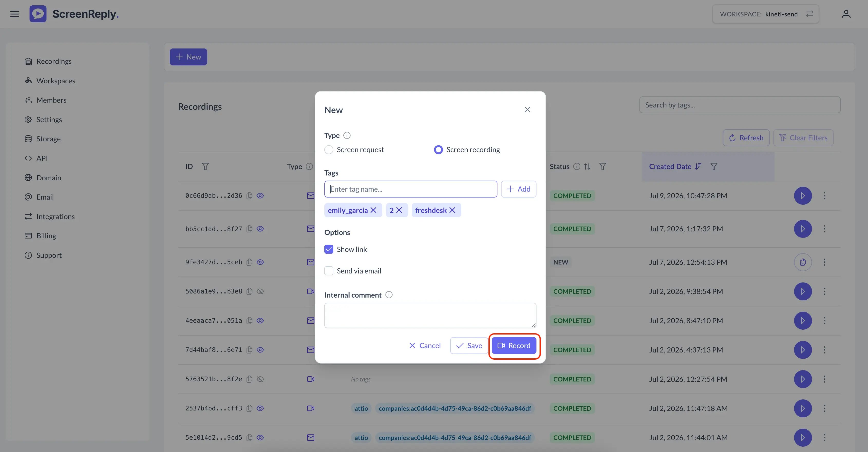Save the new recording settings
The width and height of the screenshot is (868, 452).
coord(469,346)
